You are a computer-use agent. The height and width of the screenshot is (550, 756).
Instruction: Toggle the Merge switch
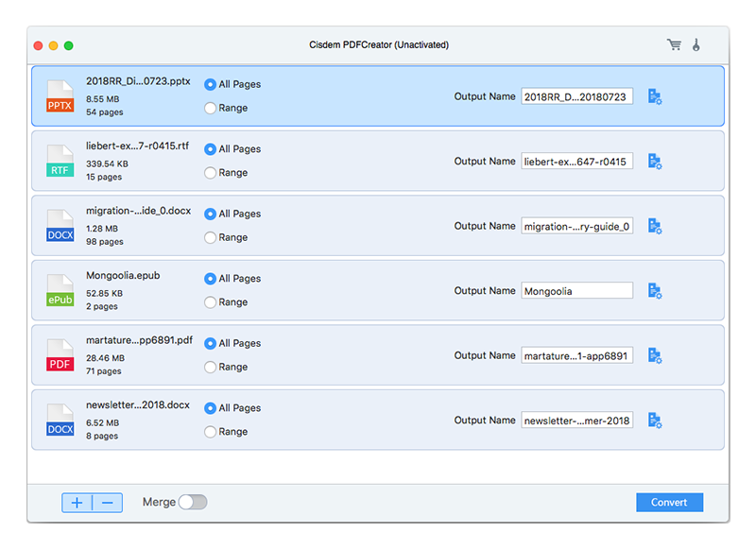pos(193,503)
